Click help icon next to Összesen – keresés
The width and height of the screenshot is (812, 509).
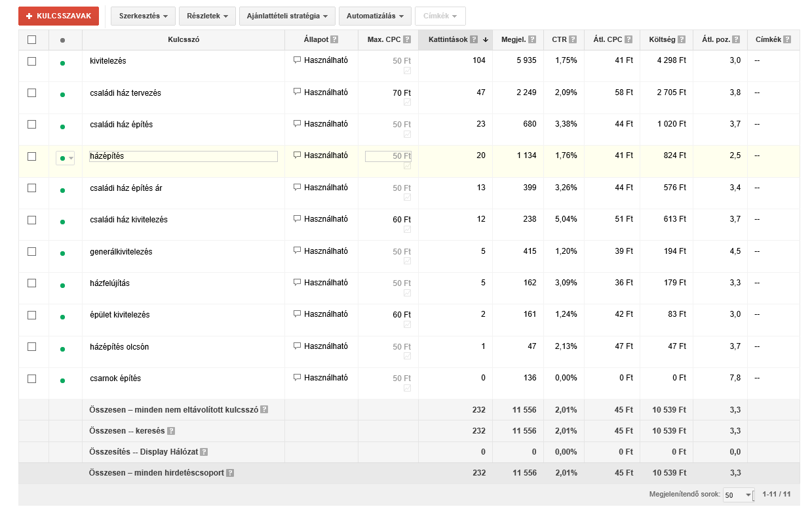(171, 431)
